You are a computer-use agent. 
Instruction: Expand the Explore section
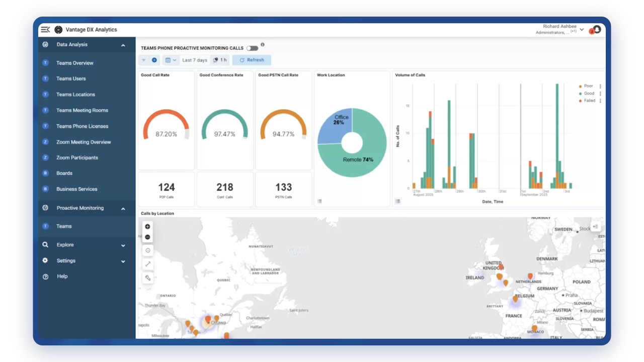[123, 245]
